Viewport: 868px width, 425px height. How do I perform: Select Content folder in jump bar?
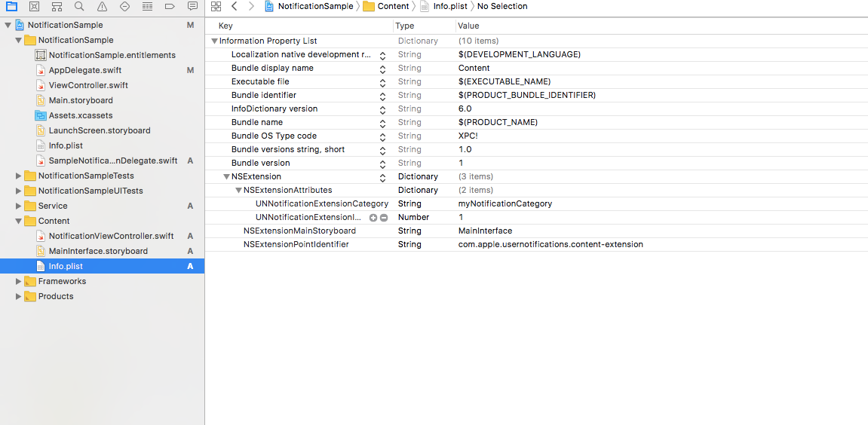386,7
